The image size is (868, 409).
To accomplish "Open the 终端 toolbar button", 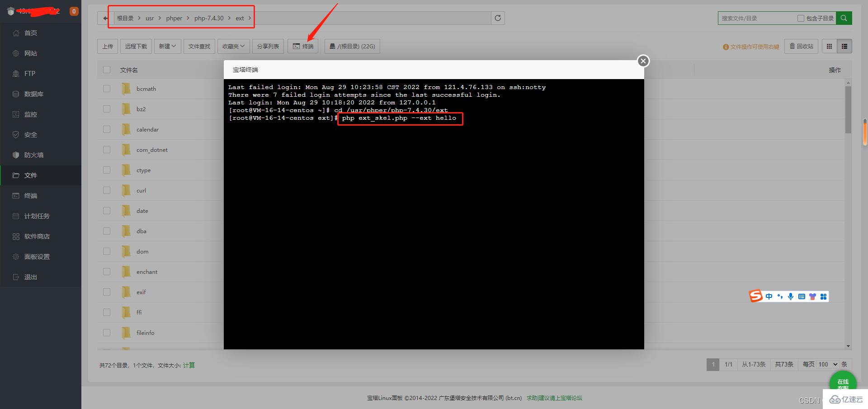I will (x=303, y=46).
